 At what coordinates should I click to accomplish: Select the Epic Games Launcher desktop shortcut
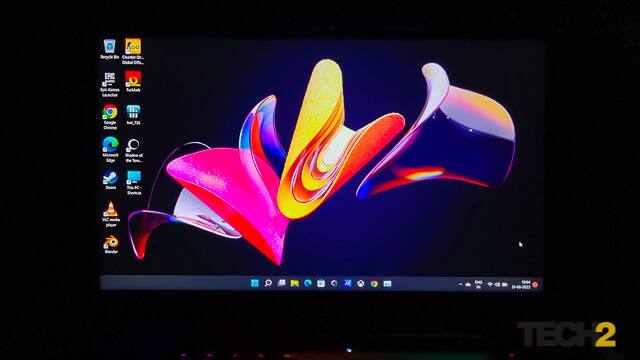tap(109, 84)
